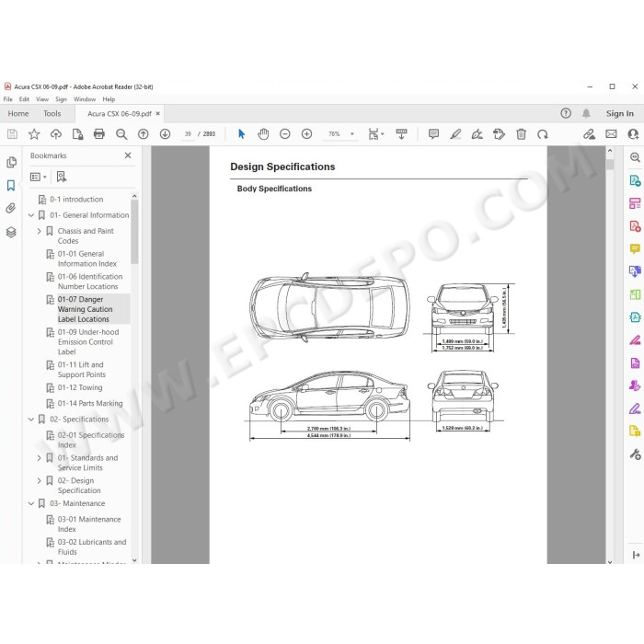Screen dimensions: 644x644
Task: Open the bookmarks options menu dropdown
Action: [39, 177]
